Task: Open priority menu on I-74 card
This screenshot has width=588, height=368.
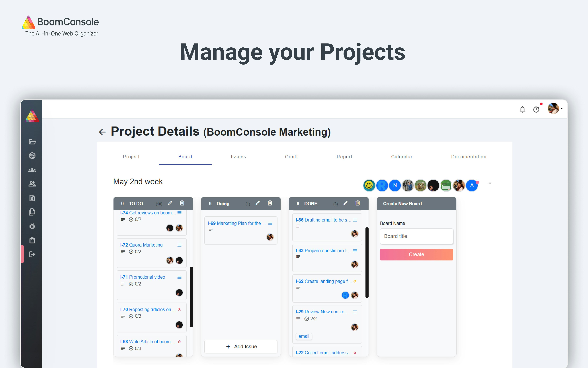Action: 179,213
